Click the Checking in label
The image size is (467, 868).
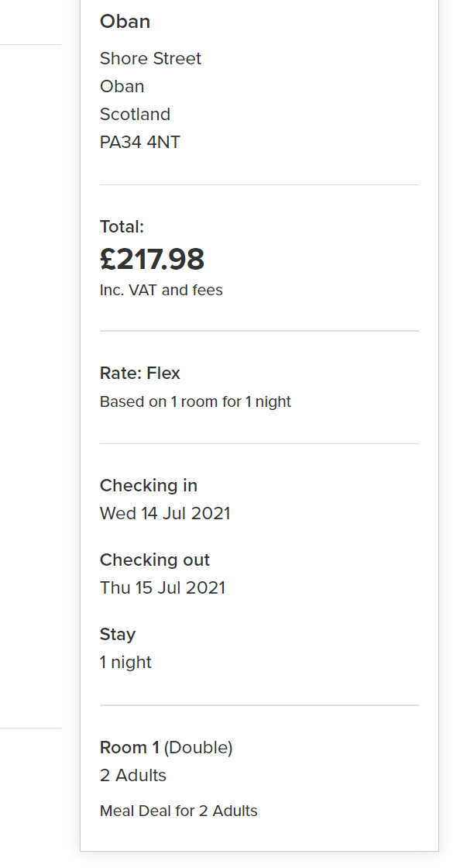[148, 486]
